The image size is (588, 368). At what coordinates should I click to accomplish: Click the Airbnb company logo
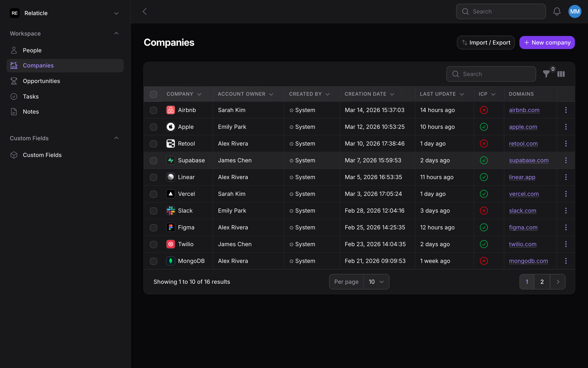pyautogui.click(x=171, y=110)
